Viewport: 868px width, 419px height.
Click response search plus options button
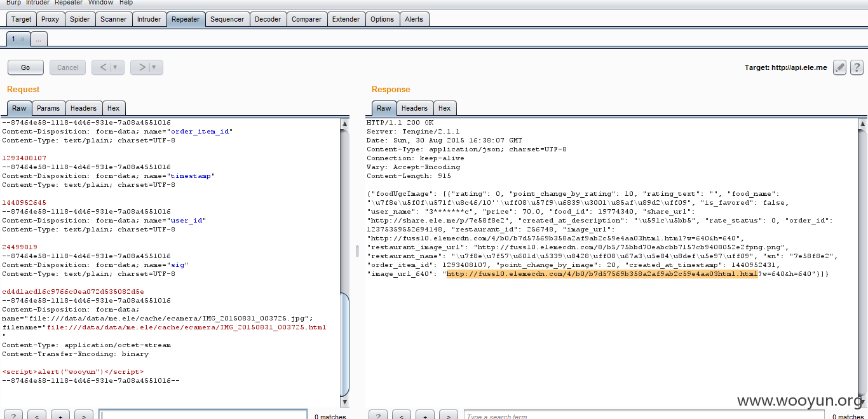(425, 415)
